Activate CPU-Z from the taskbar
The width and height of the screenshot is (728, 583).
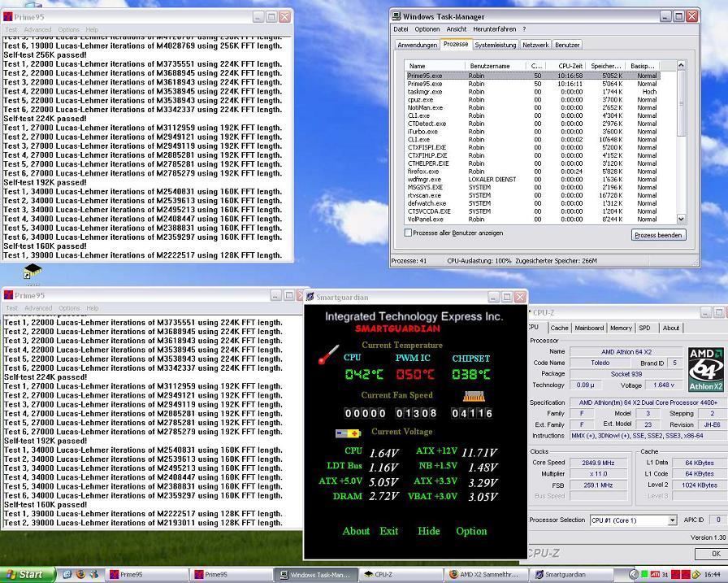[x=401, y=575]
